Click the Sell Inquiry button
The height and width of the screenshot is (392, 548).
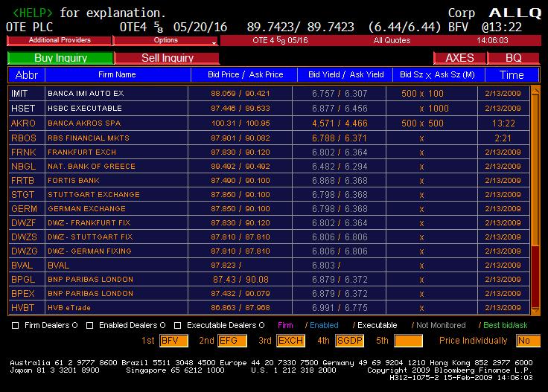click(x=167, y=58)
